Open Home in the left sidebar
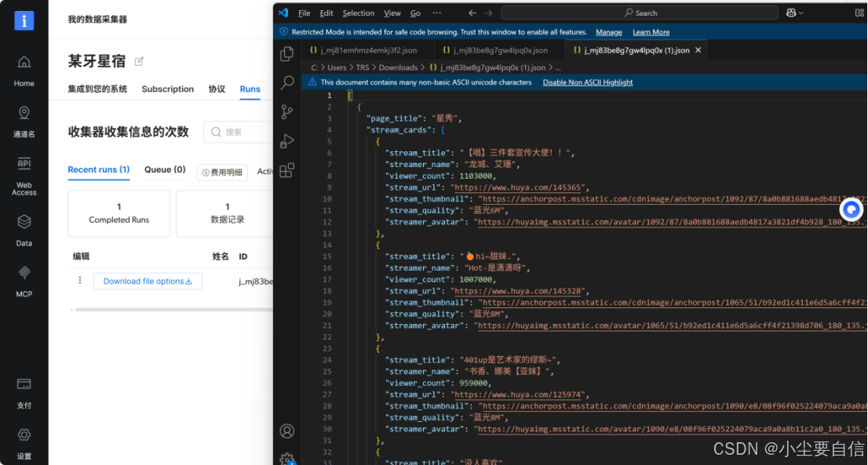This screenshot has width=868, height=465. pyautogui.click(x=24, y=71)
